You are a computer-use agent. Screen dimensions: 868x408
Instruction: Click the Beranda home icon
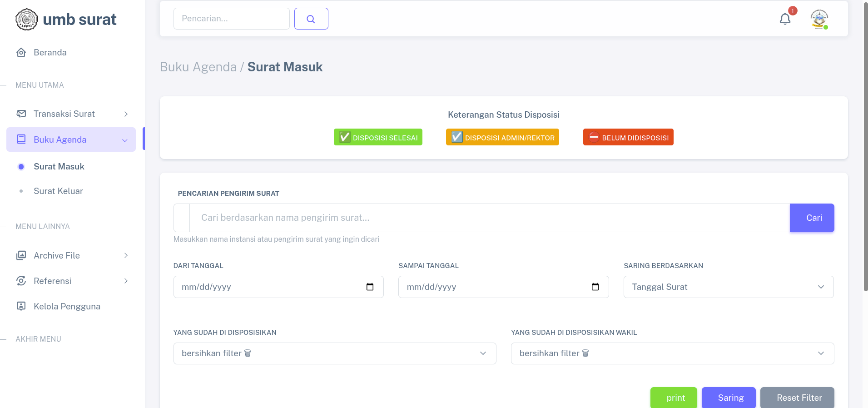[x=21, y=53]
